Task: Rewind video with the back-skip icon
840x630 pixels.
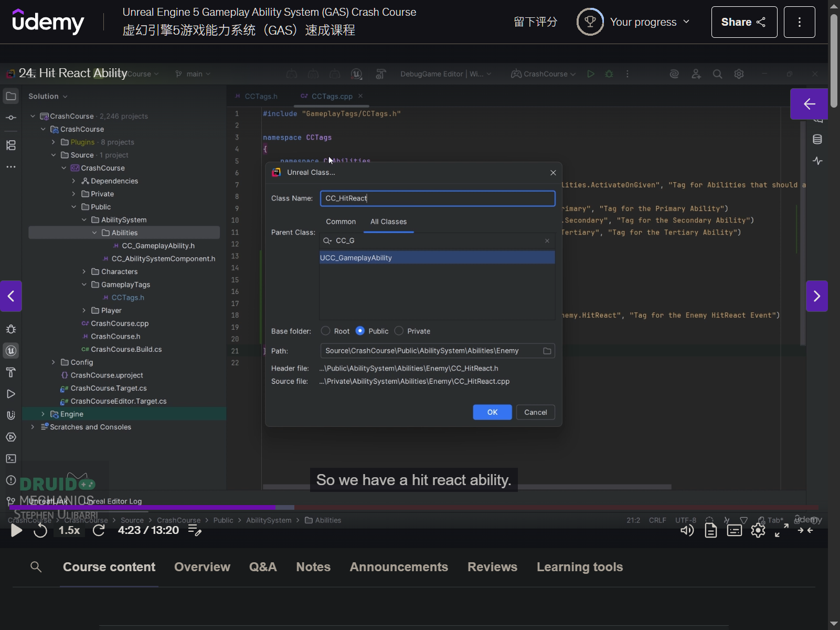Action: [40, 530]
